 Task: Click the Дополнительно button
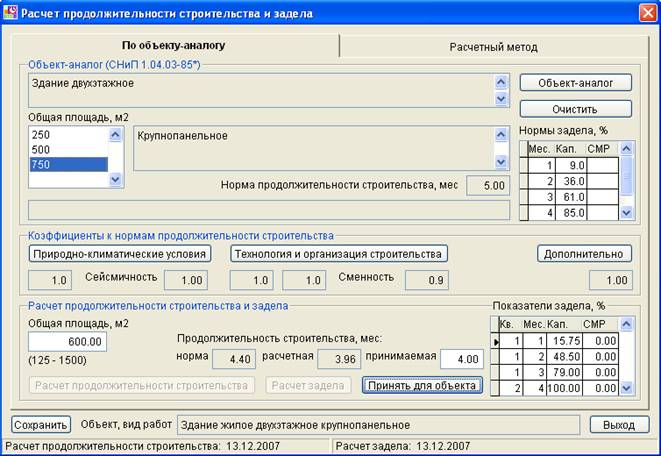585,253
